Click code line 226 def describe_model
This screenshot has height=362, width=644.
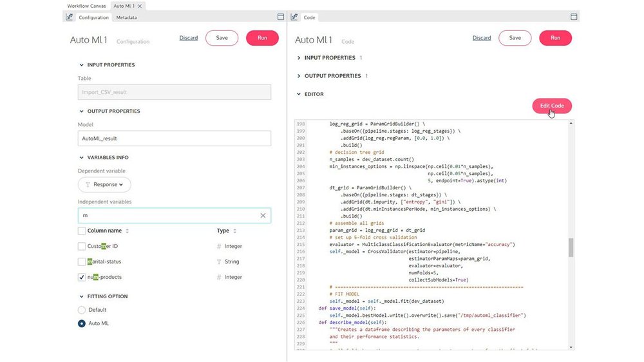click(x=352, y=323)
